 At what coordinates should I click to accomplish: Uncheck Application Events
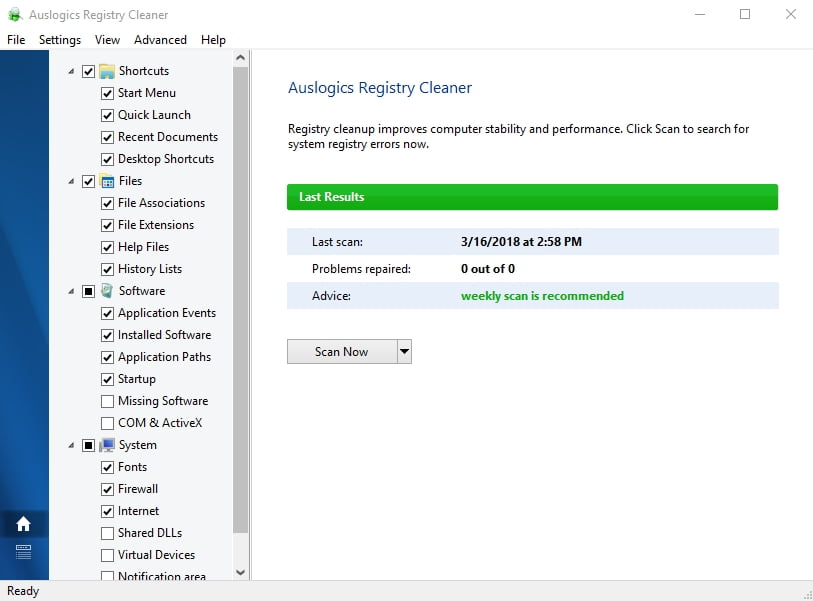pos(107,313)
